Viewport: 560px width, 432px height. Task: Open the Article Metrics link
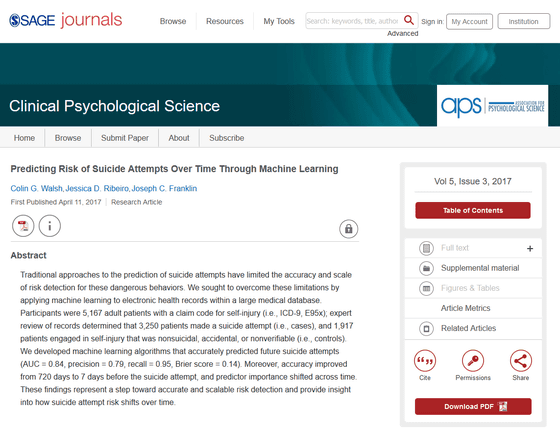tap(465, 308)
